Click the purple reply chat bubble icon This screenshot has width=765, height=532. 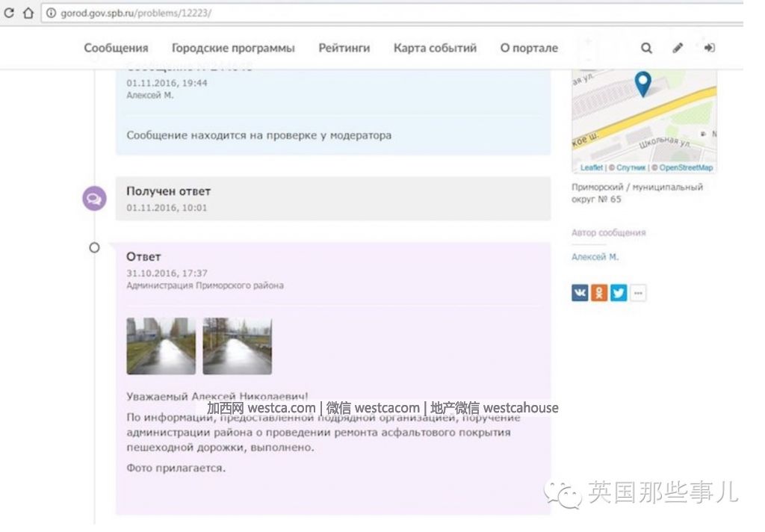click(94, 199)
